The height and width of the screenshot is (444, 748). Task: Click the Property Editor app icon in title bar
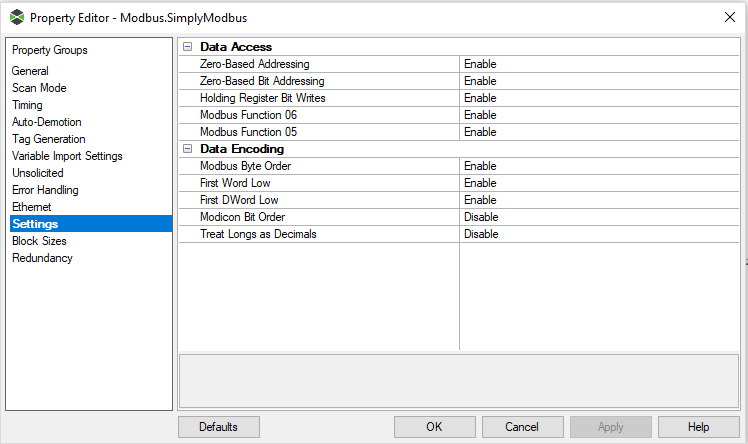point(17,17)
